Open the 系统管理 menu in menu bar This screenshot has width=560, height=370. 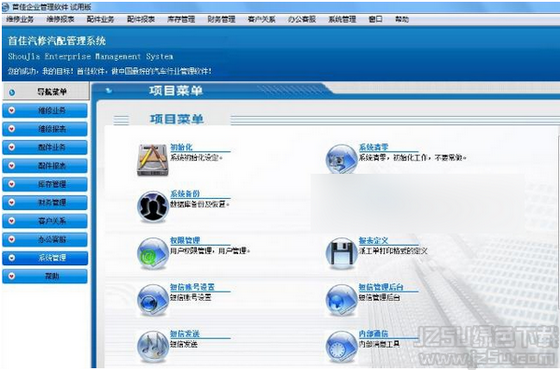[x=342, y=19]
